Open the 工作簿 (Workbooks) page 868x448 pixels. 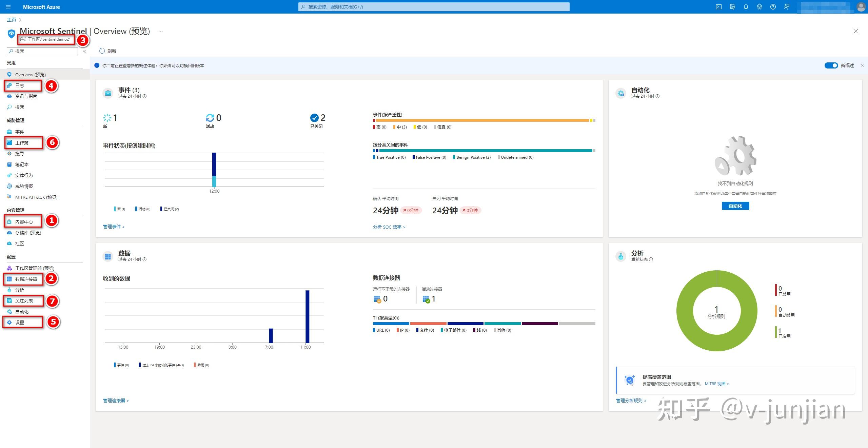pyautogui.click(x=22, y=142)
